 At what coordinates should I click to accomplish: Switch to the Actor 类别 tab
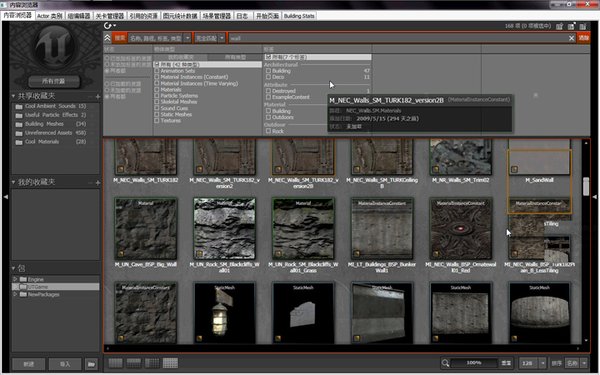(50, 16)
